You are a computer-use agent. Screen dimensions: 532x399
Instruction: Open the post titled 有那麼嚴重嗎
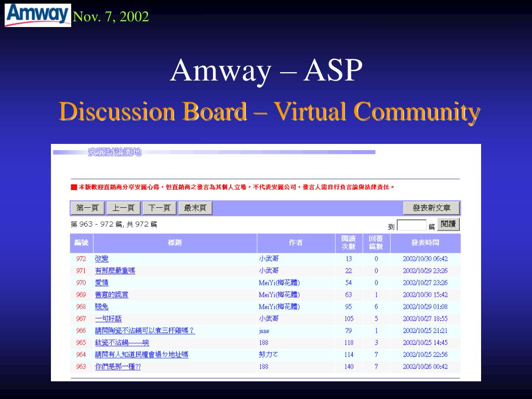115,270
